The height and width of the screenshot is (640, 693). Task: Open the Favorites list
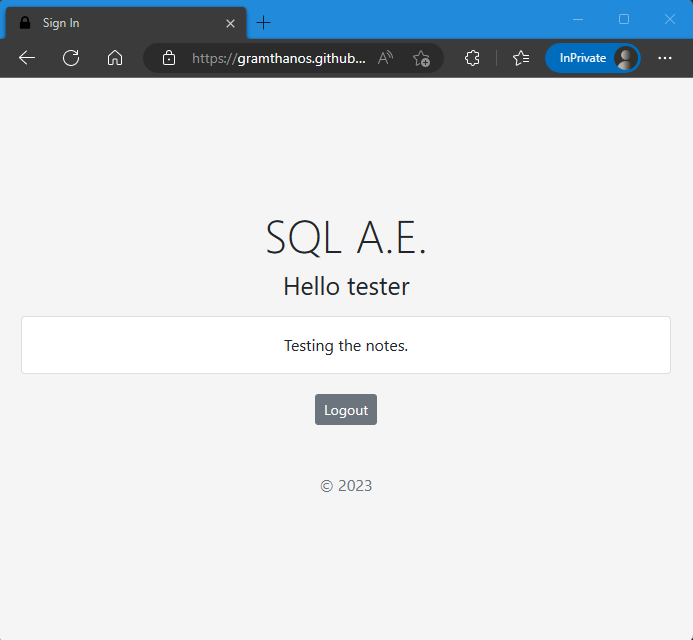[521, 58]
